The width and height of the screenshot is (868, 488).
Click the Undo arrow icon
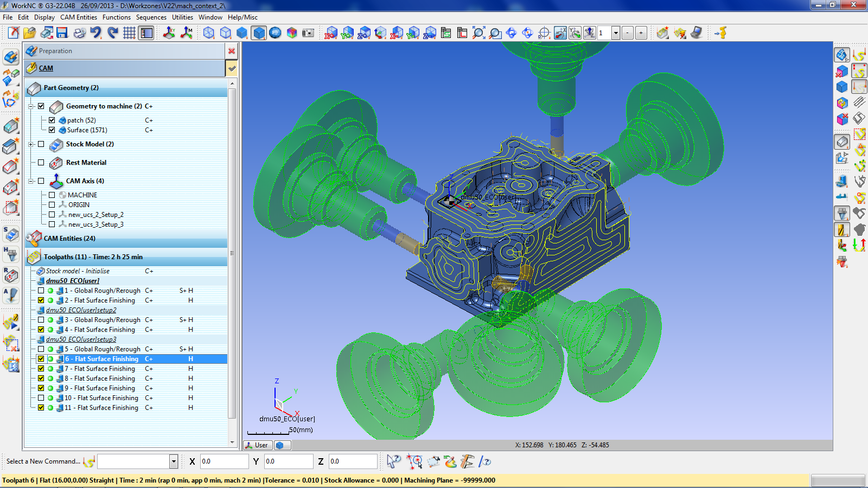(x=96, y=33)
